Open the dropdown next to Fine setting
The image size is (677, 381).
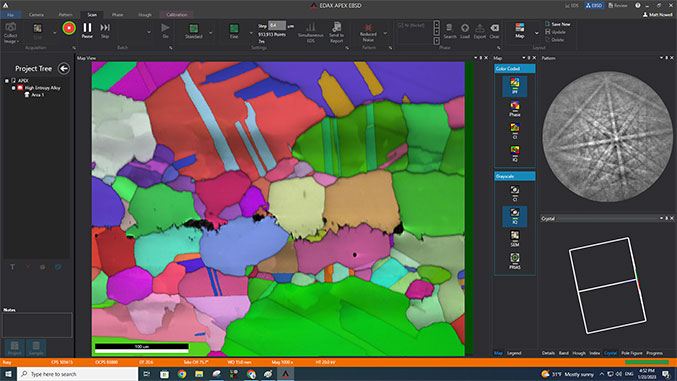(251, 32)
